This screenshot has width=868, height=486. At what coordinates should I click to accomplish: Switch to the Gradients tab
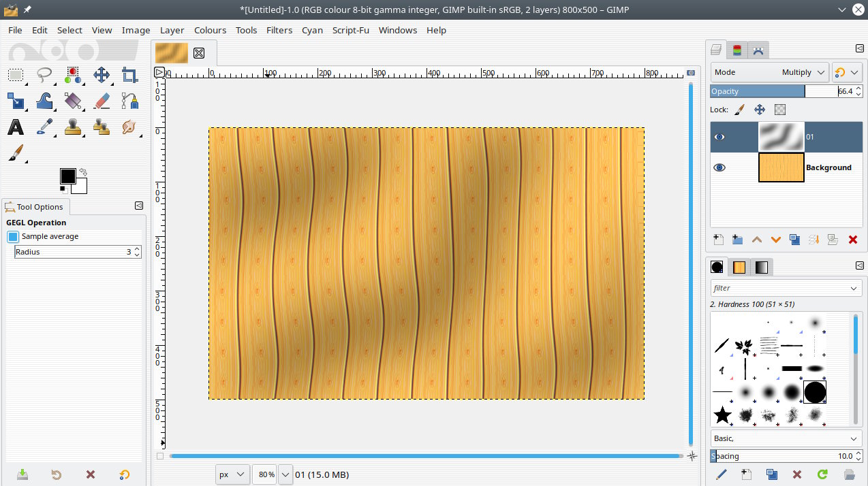(762, 268)
